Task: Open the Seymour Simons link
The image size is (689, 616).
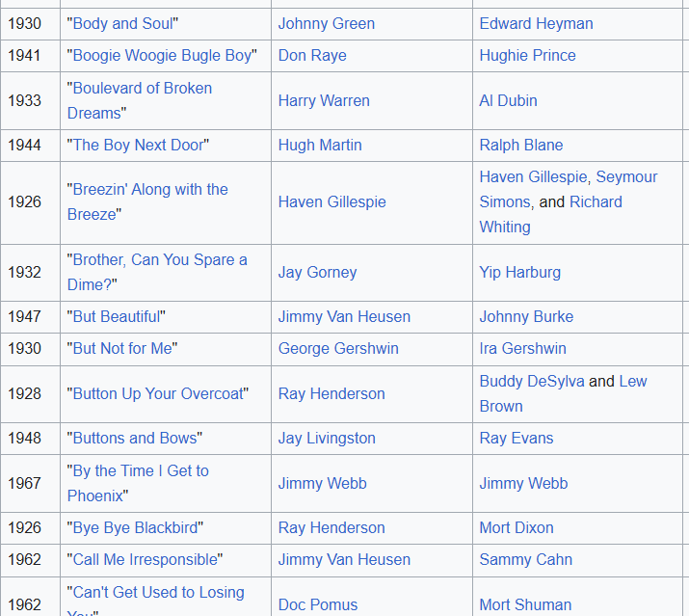Action: point(626,176)
